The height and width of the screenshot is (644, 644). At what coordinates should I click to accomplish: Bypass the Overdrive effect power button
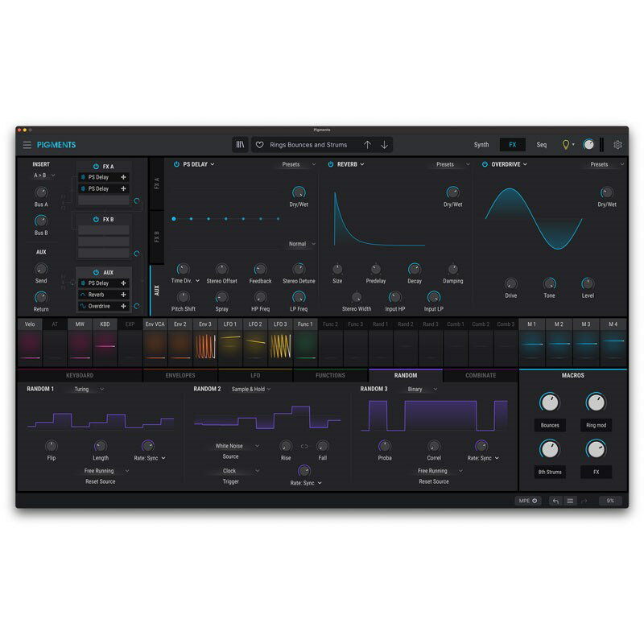pyautogui.click(x=485, y=164)
